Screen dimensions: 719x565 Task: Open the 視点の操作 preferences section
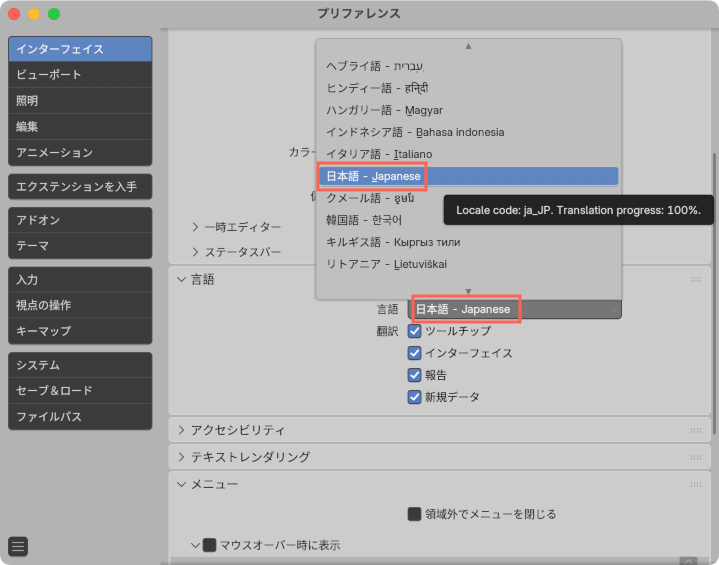[80, 305]
